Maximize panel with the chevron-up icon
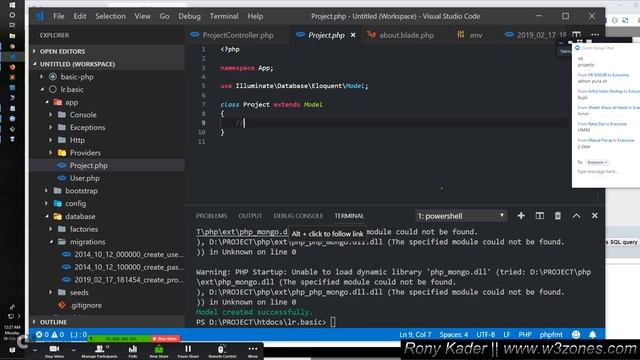 pos(576,216)
